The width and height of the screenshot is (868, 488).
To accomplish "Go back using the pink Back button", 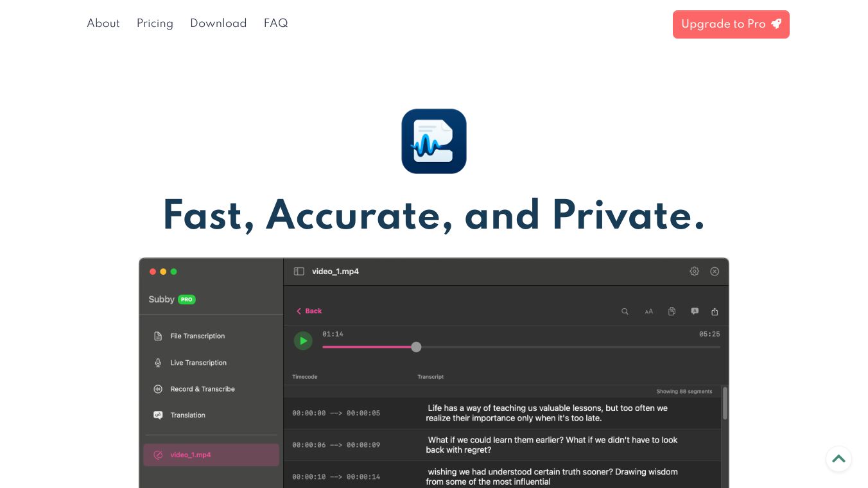I will pos(309,311).
